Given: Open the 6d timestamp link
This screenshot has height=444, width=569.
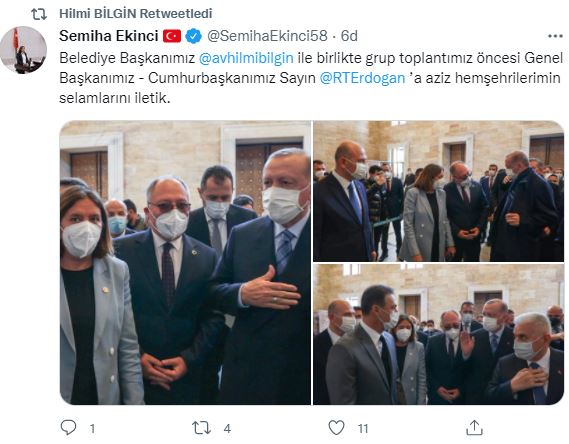Looking at the screenshot, I should coord(349,36).
